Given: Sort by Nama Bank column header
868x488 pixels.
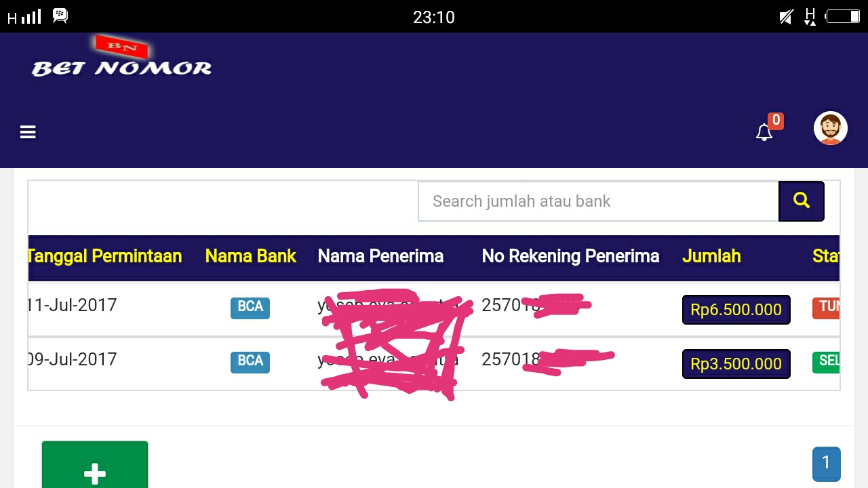Looking at the screenshot, I should [251, 256].
